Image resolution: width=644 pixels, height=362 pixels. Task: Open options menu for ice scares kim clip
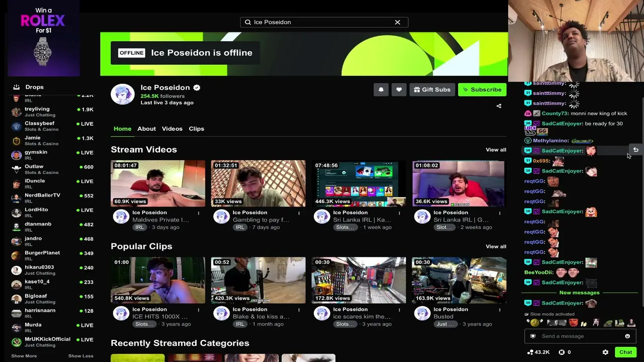[399, 310]
